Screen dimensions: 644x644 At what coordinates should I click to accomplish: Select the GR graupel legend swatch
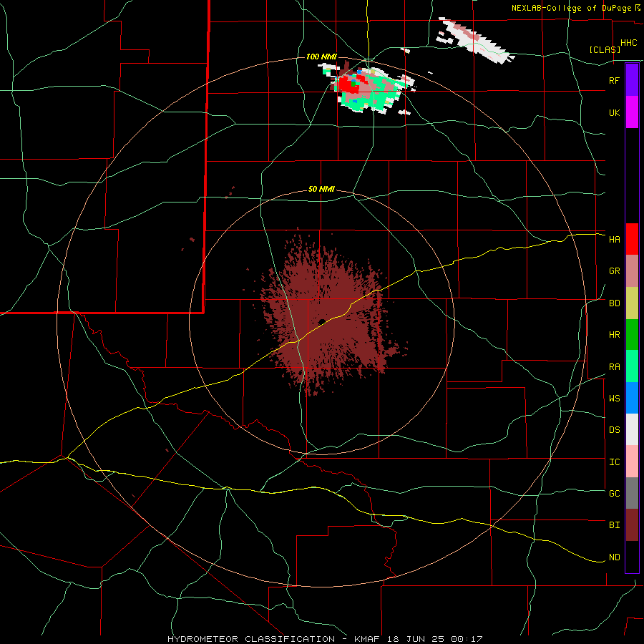(632, 271)
